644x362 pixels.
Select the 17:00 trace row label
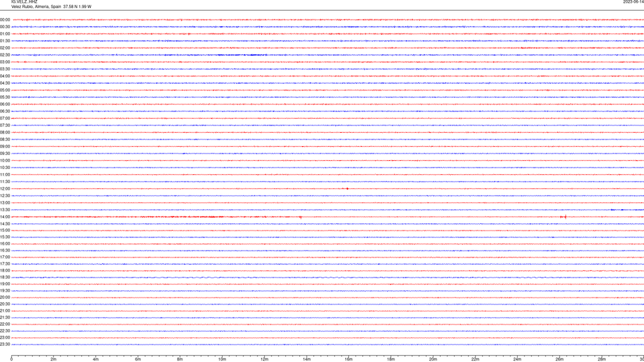coord(5,257)
